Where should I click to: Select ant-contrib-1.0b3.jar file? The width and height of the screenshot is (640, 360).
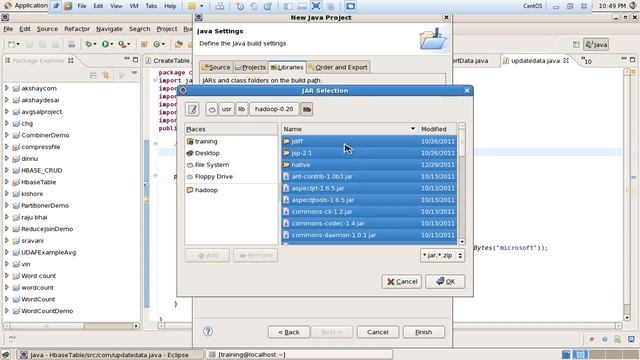(369, 177)
